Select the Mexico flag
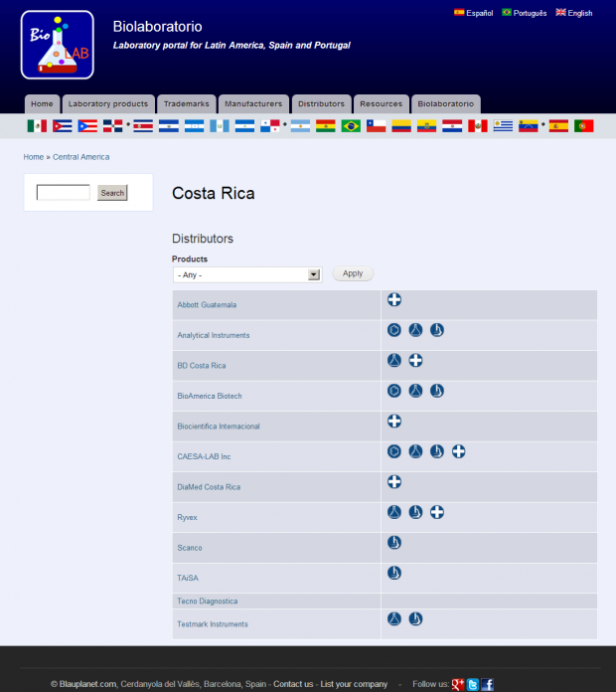The width and height of the screenshot is (616, 692). click(37, 126)
